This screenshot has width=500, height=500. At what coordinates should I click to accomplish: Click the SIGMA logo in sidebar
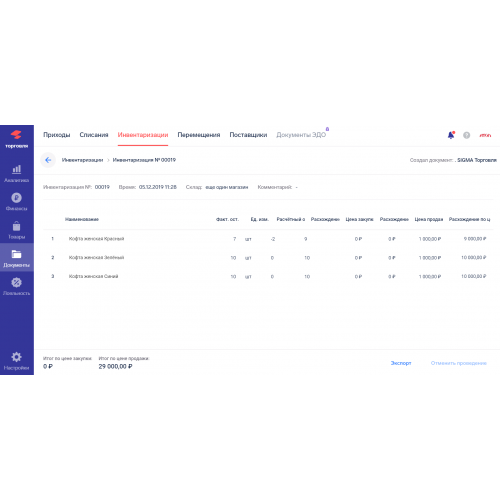16,139
